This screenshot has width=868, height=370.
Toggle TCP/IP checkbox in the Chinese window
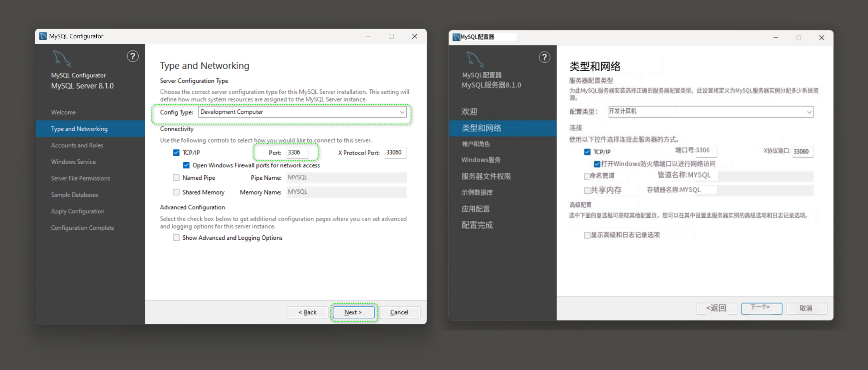click(x=587, y=152)
